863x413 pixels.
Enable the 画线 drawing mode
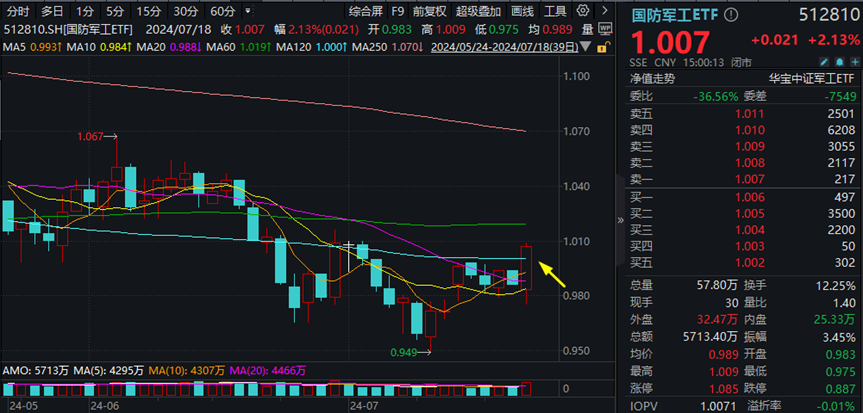(521, 12)
